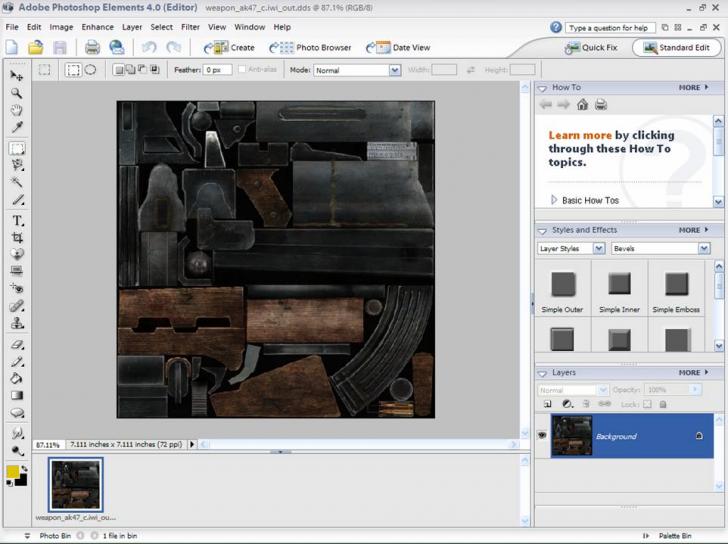Select the Elliptical Marquee option

pyautogui.click(x=90, y=70)
